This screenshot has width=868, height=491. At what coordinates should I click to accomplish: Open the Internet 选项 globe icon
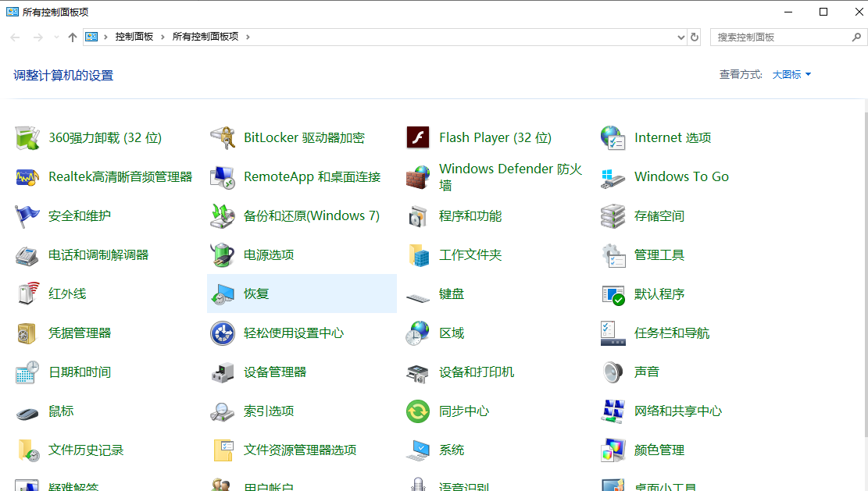click(x=613, y=137)
